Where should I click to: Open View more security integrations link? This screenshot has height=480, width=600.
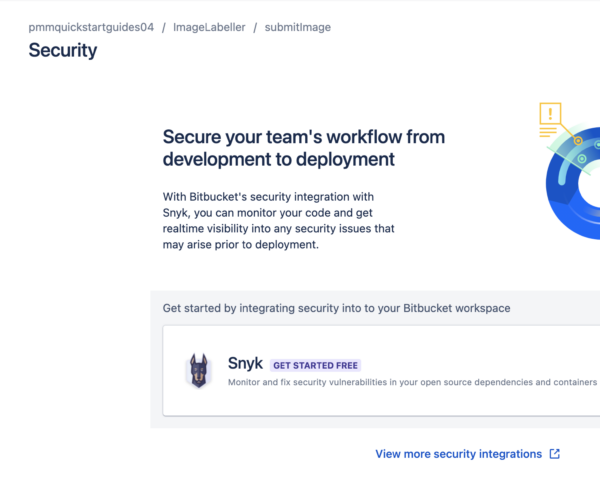458,454
